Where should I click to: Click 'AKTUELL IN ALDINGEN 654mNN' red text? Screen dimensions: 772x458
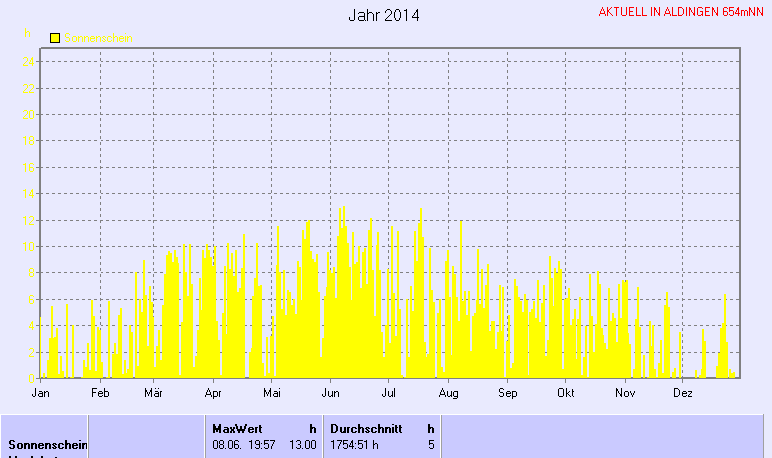681,13
